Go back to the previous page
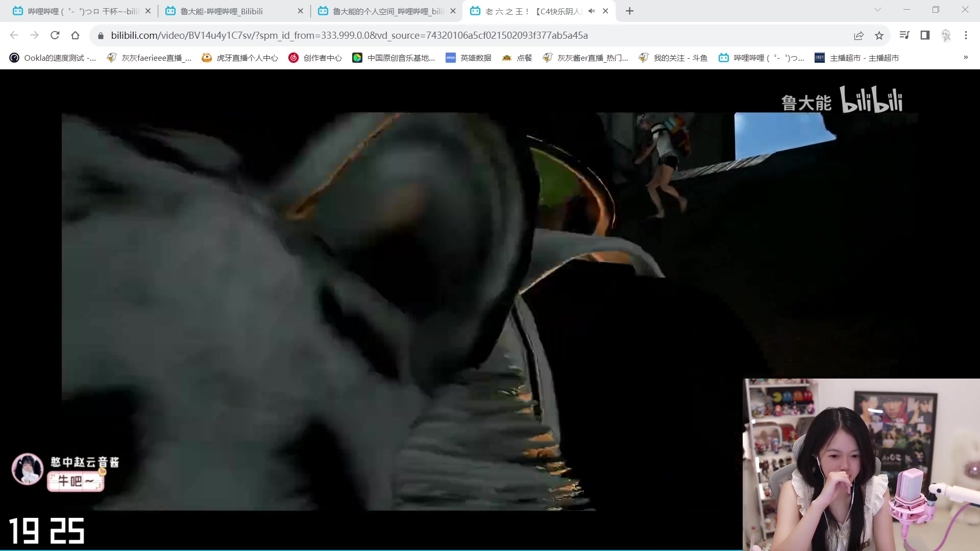Viewport: 980px width, 551px height. tap(14, 35)
